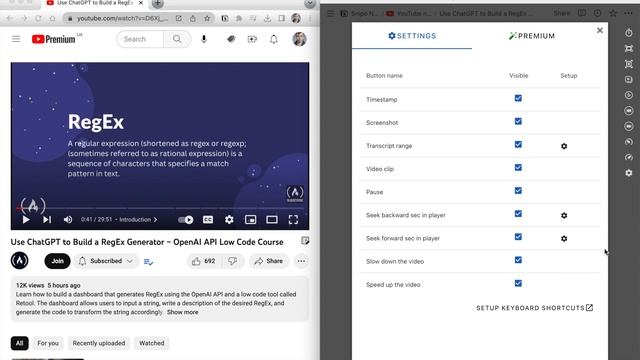
Task: Expand description with Show more
Action: pyautogui.click(x=182, y=312)
